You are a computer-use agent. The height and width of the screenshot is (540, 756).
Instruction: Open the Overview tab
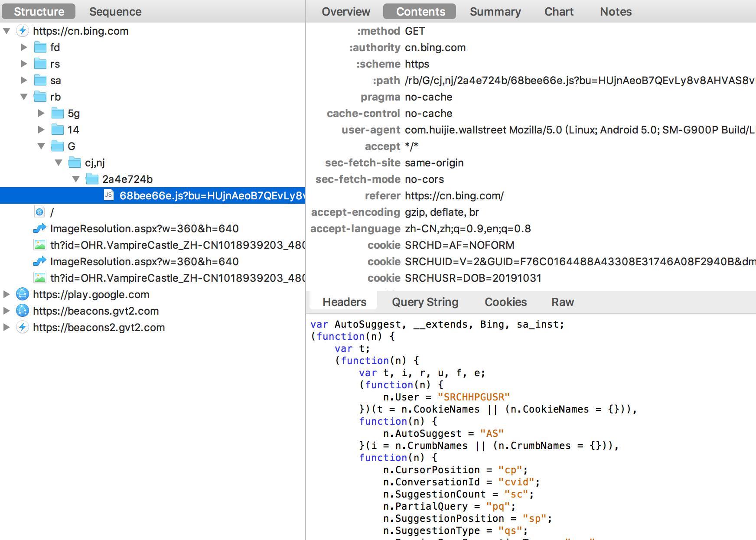[345, 12]
